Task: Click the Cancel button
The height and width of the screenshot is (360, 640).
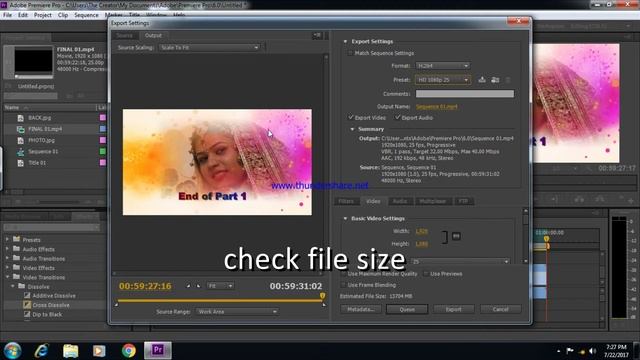Action: point(500,309)
